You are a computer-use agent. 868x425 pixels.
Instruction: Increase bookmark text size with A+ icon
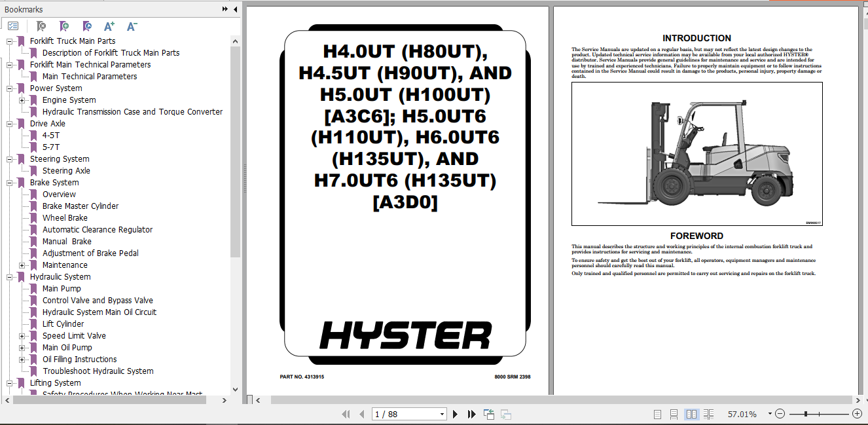click(109, 26)
